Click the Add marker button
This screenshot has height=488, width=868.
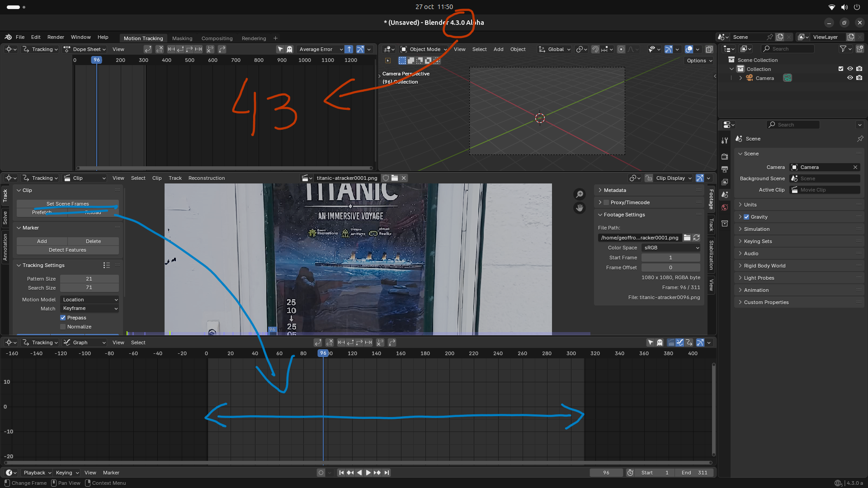[x=42, y=241]
